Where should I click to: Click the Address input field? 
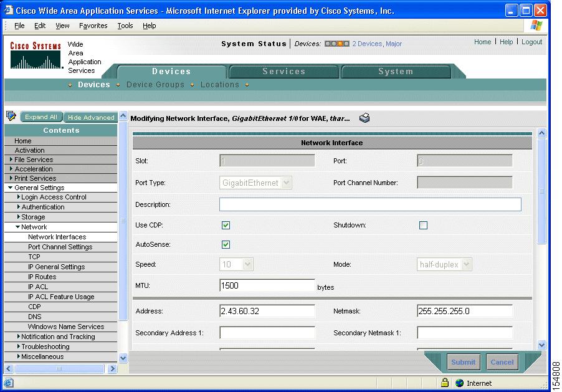point(267,311)
